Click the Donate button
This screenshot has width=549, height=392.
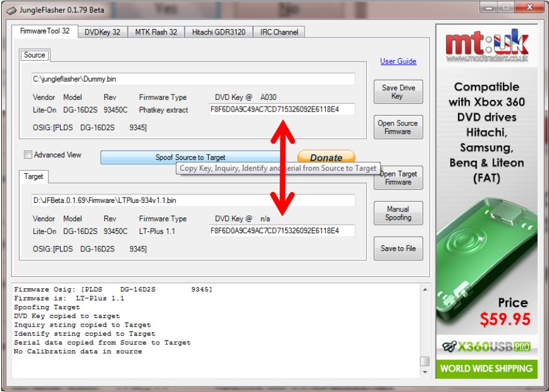[326, 157]
